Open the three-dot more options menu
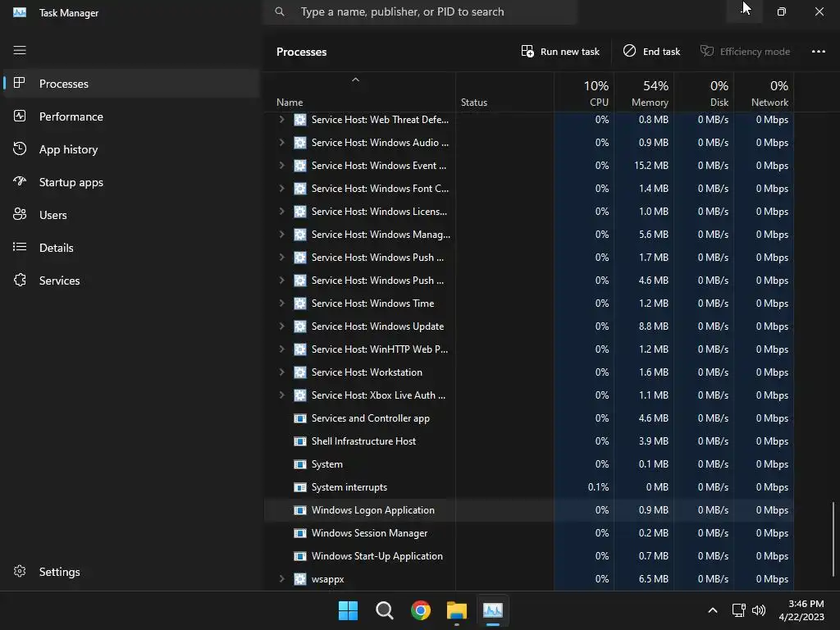This screenshot has height=630, width=840. coord(818,52)
